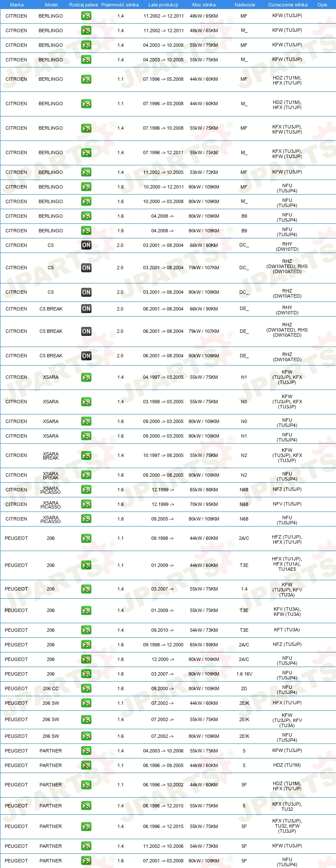The width and height of the screenshot is (336, 868).
Task: Click petrol PB icon for Berlingo 53kW/72KM row
Action: 86,172
